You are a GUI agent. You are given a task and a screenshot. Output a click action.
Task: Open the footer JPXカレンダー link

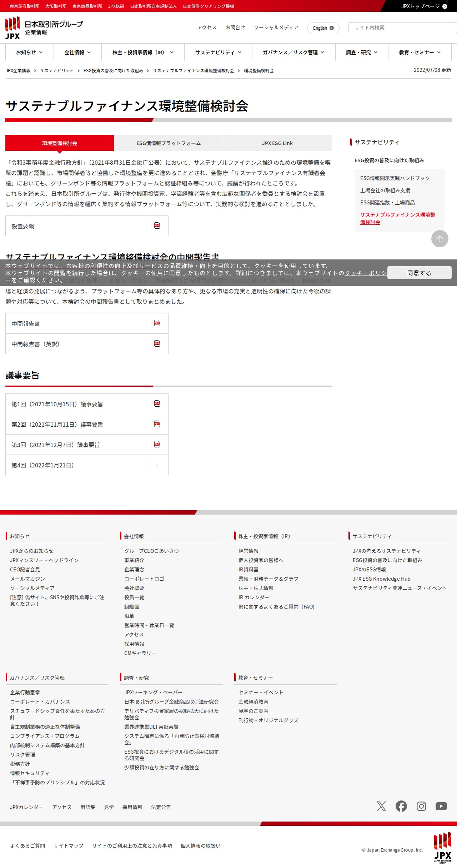pyautogui.click(x=27, y=807)
